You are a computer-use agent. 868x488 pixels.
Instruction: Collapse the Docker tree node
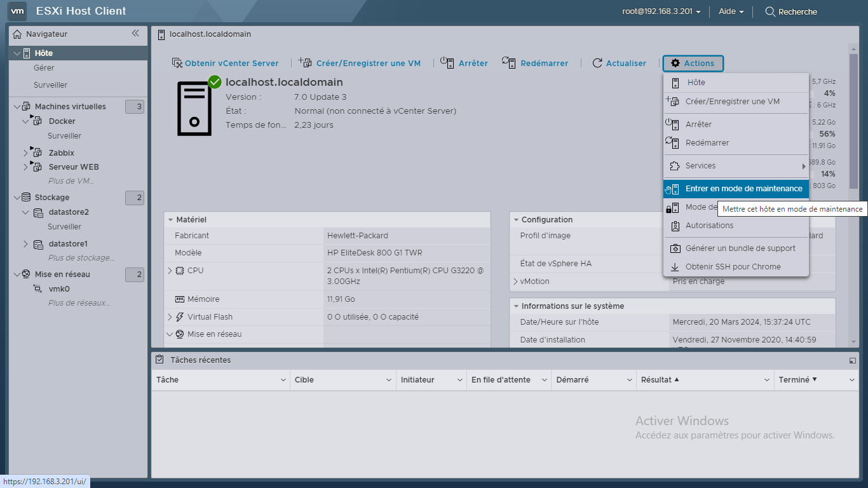(x=26, y=121)
